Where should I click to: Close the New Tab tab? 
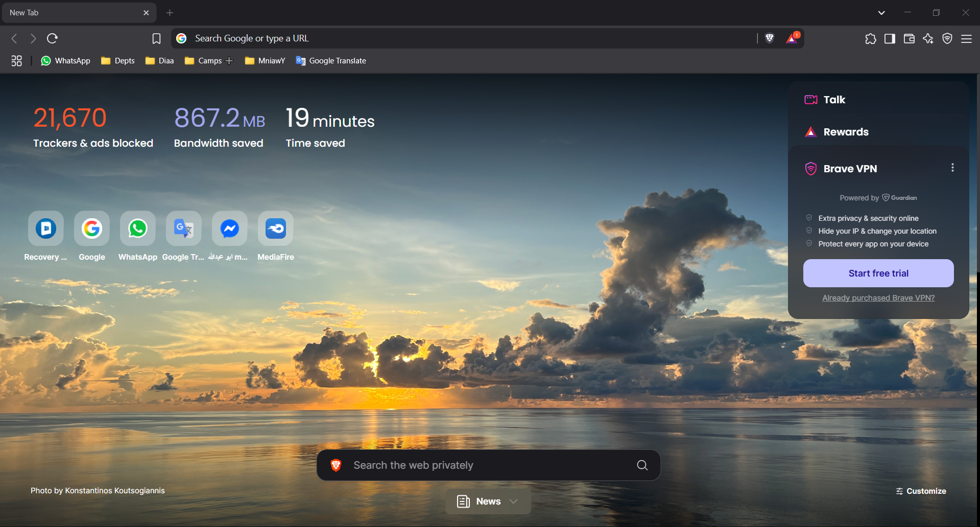coord(146,13)
